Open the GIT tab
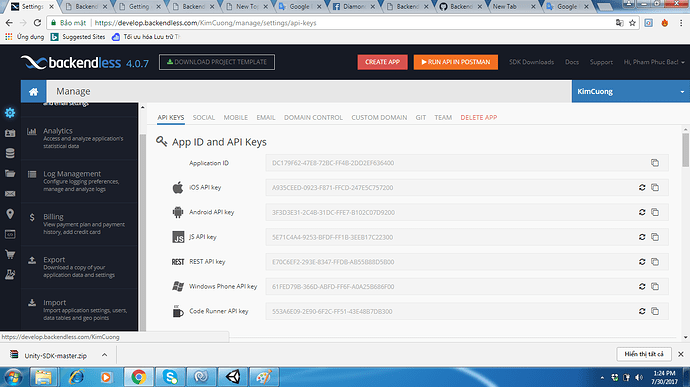Viewport: 690px width, 387px height. pos(421,118)
